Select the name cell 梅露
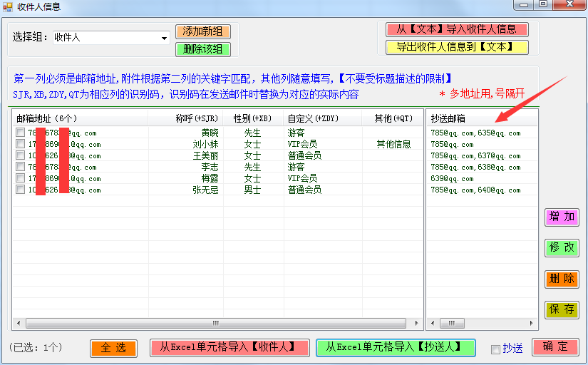 (210, 178)
